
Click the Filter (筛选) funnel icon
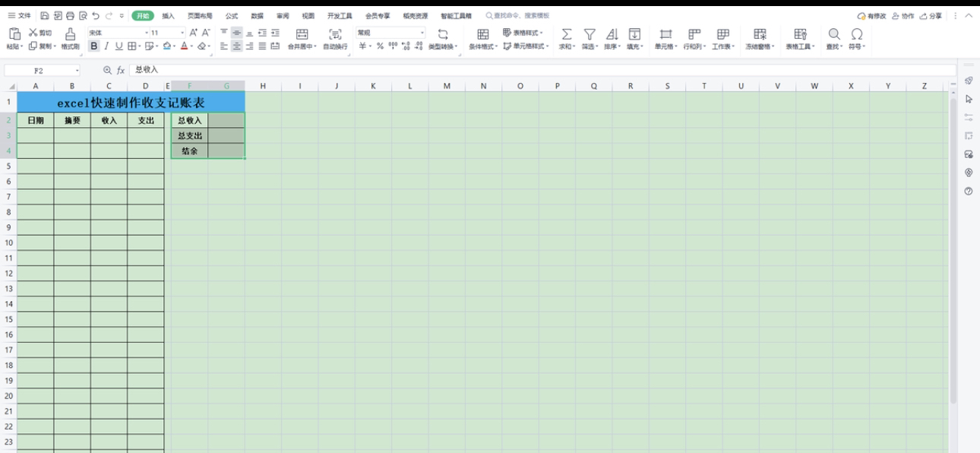point(590,34)
